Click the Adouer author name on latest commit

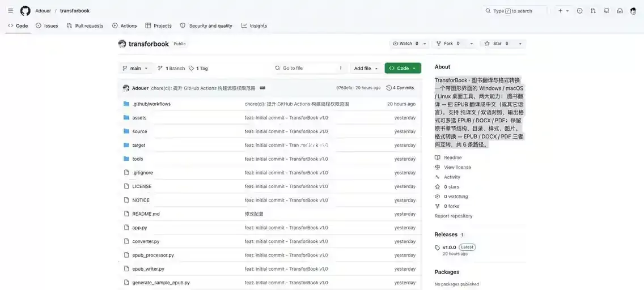(x=141, y=88)
